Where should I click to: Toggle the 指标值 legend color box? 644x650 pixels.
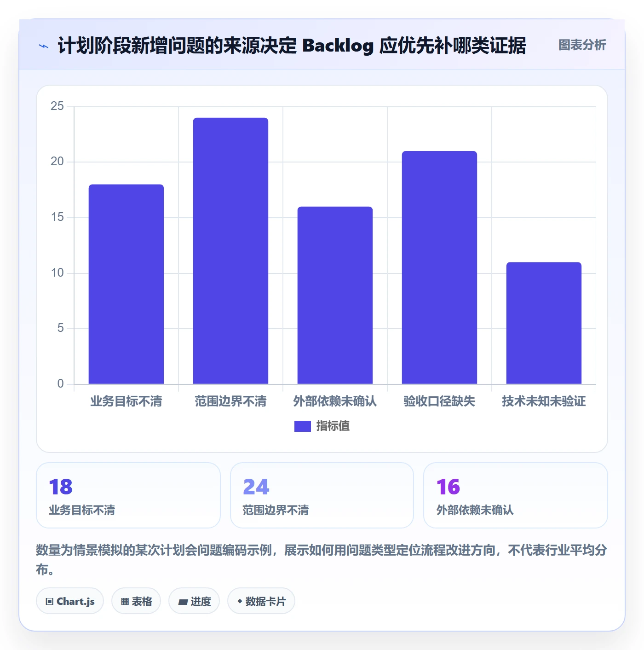303,426
